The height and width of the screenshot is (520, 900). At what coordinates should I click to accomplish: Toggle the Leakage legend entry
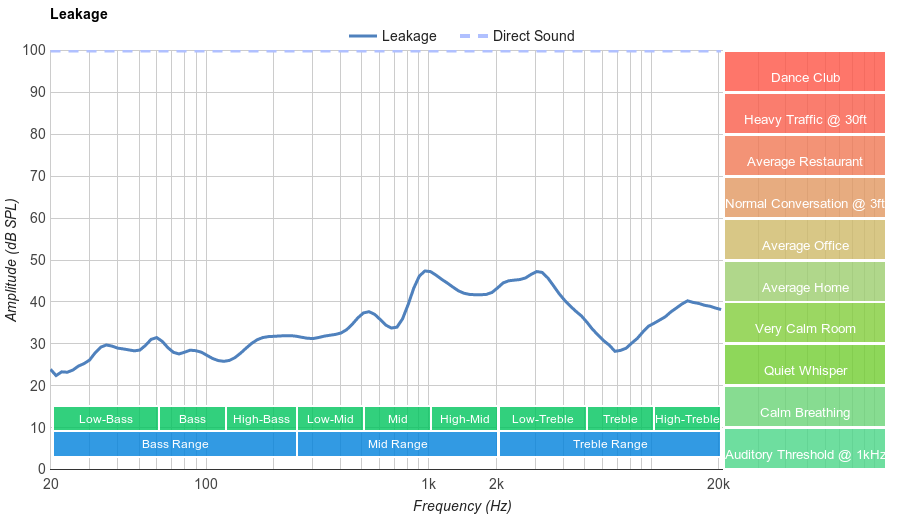[x=393, y=36]
